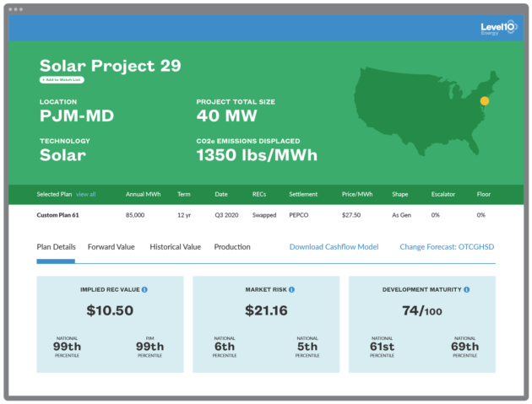This screenshot has height=404, width=532.
Task: Click the US map graphic
Action: 426,111
